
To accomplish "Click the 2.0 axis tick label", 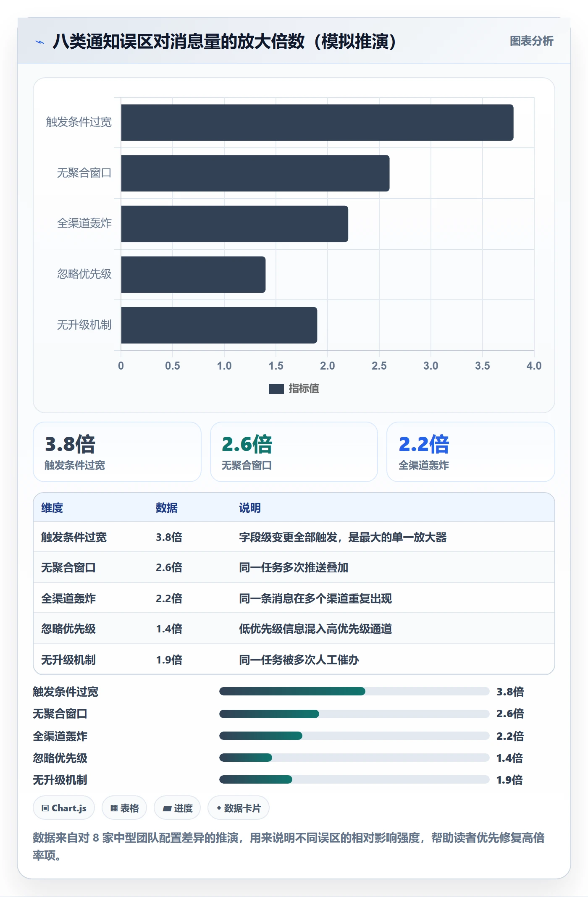I will [x=327, y=366].
